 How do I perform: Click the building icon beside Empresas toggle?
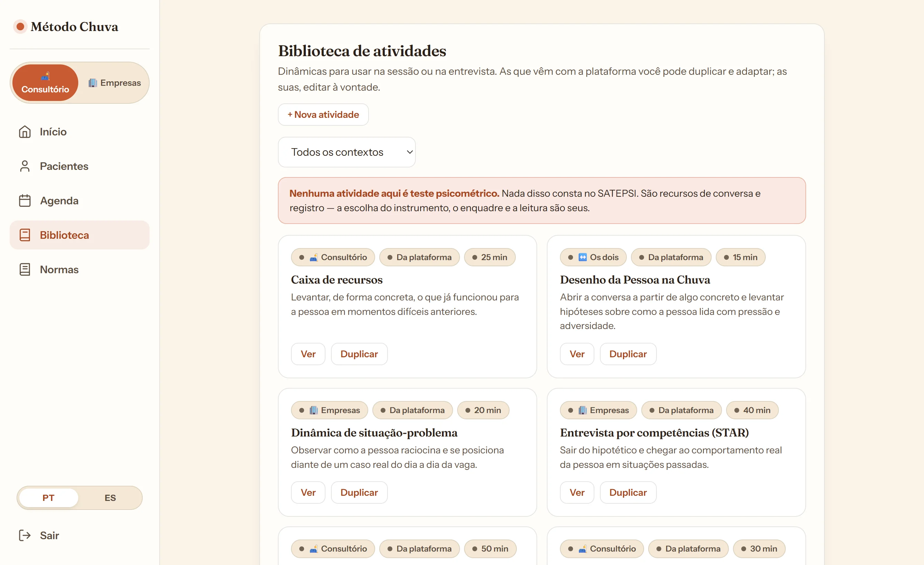pyautogui.click(x=93, y=83)
